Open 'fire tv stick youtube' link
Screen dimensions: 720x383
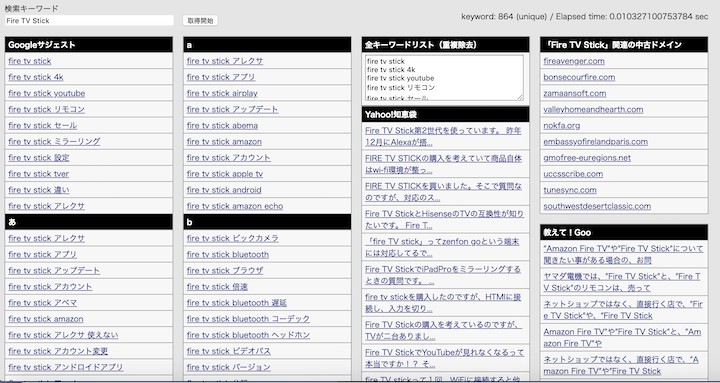coord(46,93)
